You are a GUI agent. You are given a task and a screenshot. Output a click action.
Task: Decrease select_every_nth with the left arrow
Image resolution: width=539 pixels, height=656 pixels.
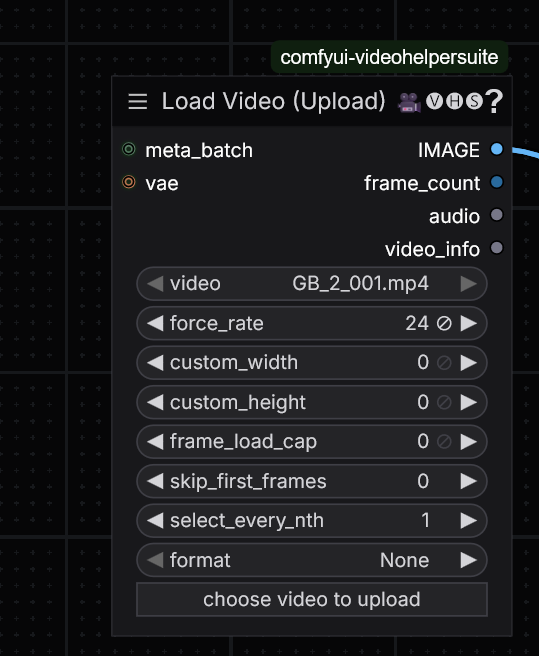tap(155, 521)
